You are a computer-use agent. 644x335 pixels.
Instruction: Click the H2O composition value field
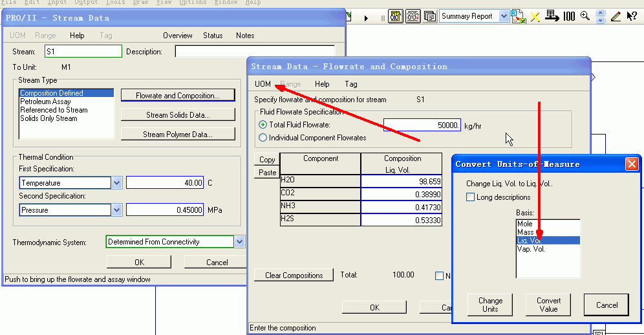pyautogui.click(x=403, y=182)
